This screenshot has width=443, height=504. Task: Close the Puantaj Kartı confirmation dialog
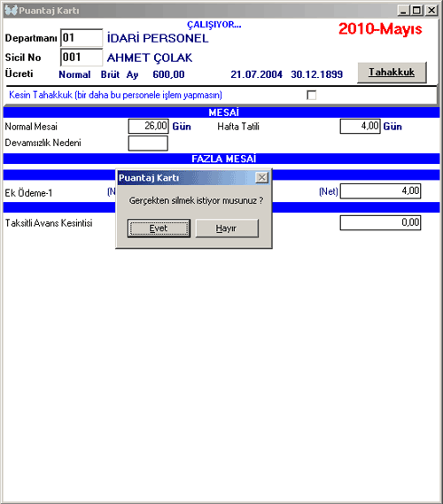pos(262,177)
